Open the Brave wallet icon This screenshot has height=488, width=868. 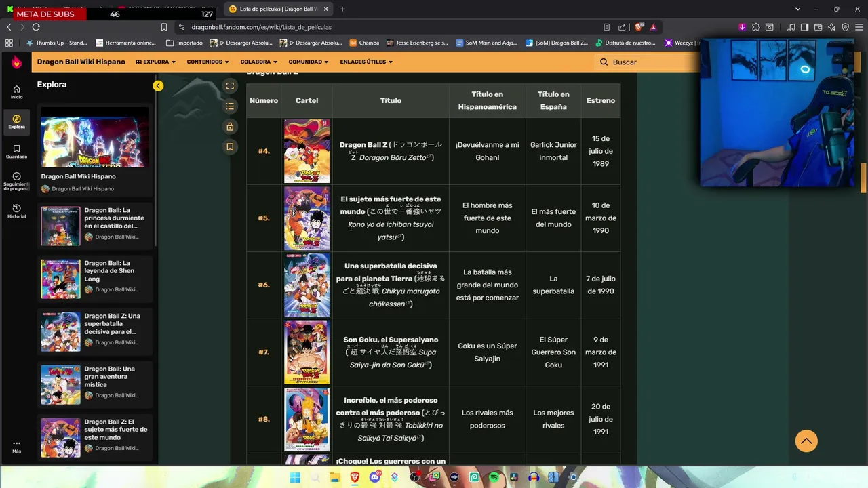tap(818, 27)
